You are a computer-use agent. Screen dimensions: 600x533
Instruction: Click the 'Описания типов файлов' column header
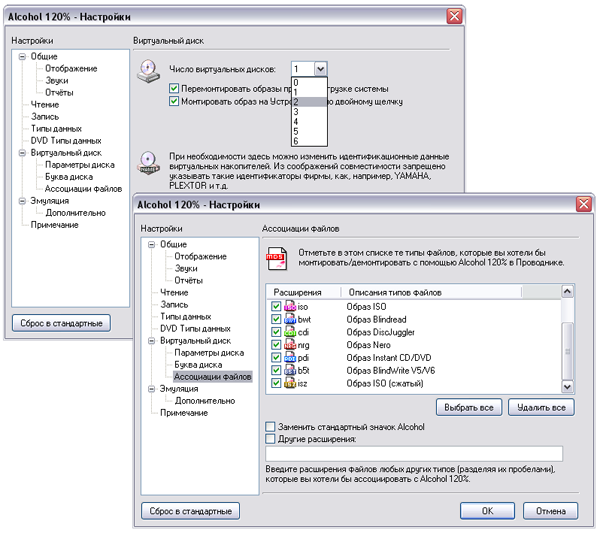click(x=431, y=292)
